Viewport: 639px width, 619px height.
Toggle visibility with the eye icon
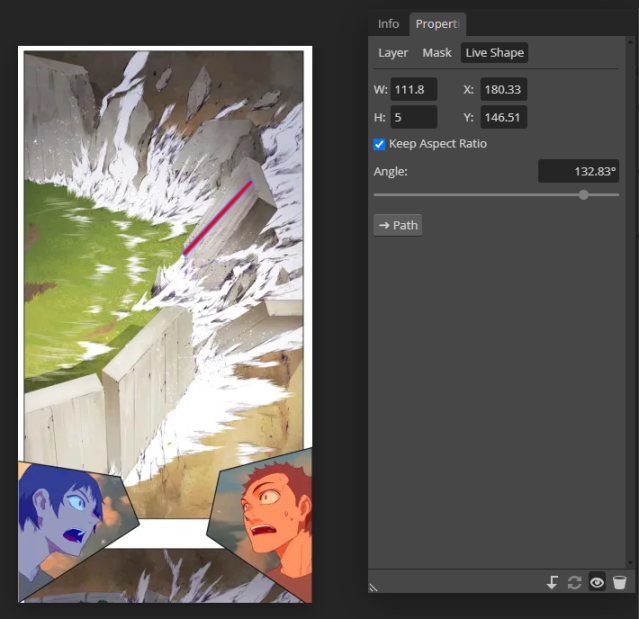click(x=597, y=582)
